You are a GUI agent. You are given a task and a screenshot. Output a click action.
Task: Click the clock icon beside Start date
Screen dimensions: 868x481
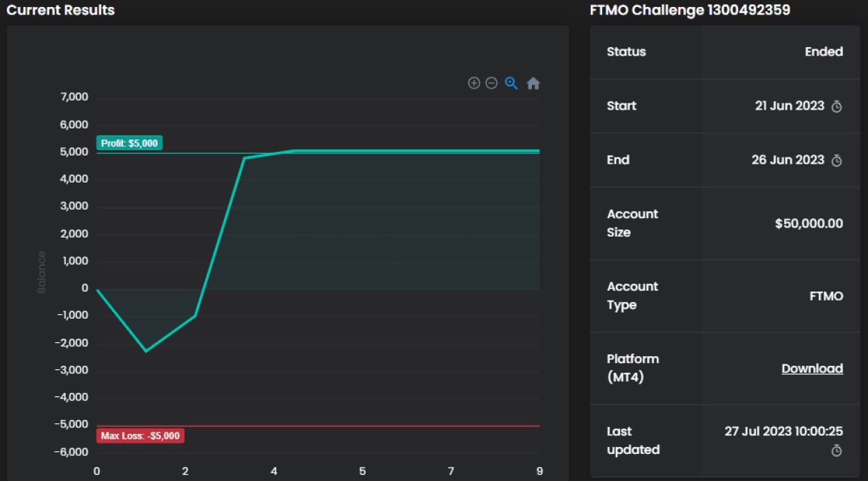click(x=837, y=106)
